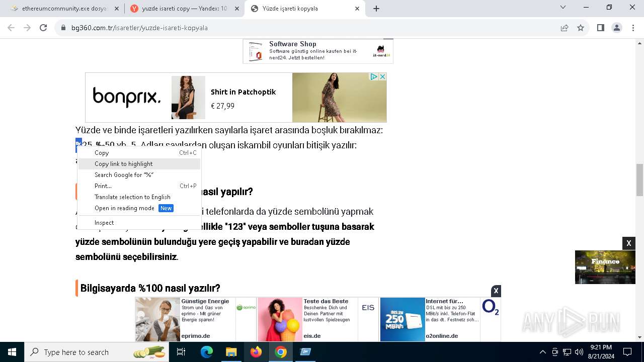Open the Windows Start menu

pos(12,352)
